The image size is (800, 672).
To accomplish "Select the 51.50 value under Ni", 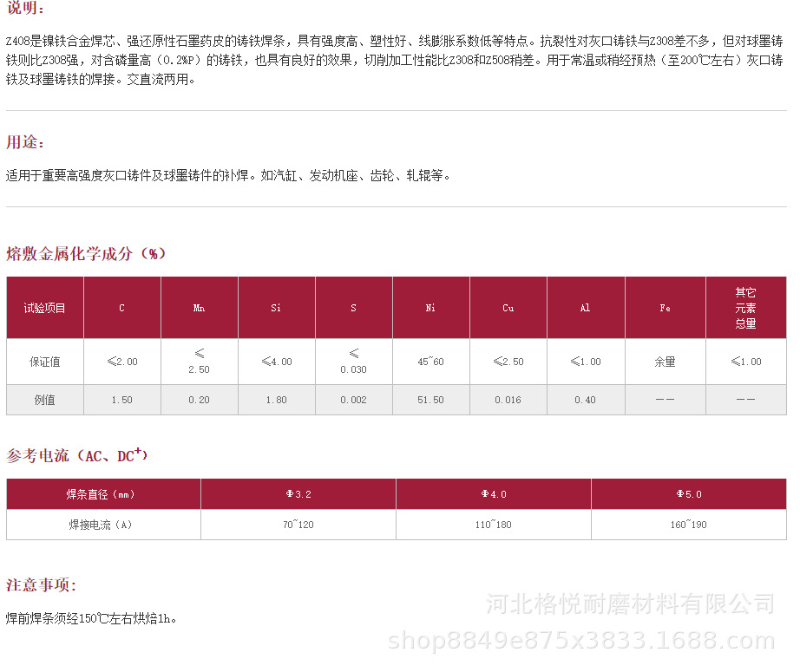I will click(430, 399).
